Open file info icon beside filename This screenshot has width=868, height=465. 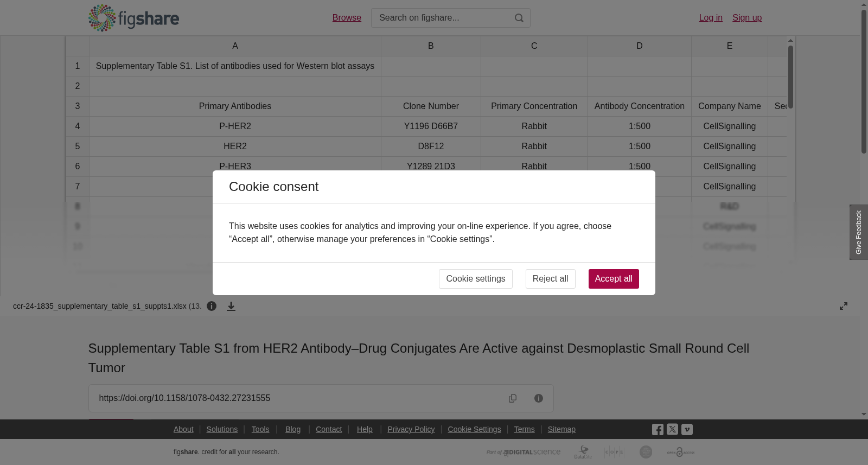coord(212,306)
